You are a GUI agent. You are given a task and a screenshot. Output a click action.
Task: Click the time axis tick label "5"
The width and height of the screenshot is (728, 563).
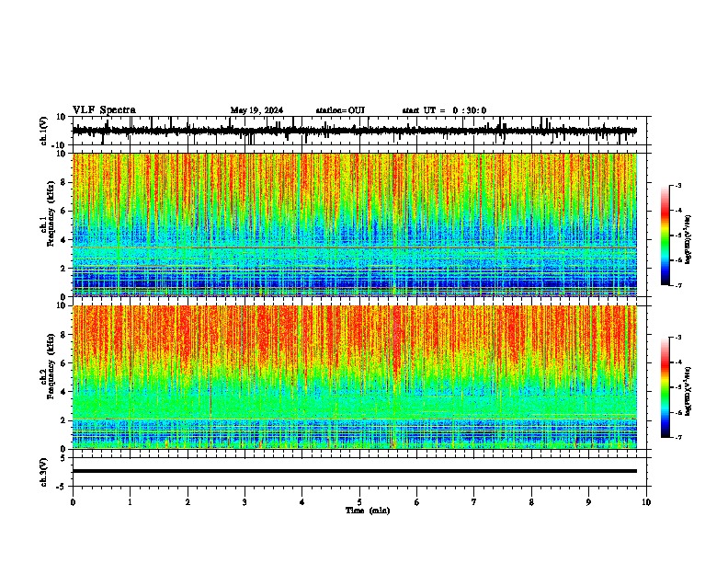pyautogui.click(x=359, y=502)
